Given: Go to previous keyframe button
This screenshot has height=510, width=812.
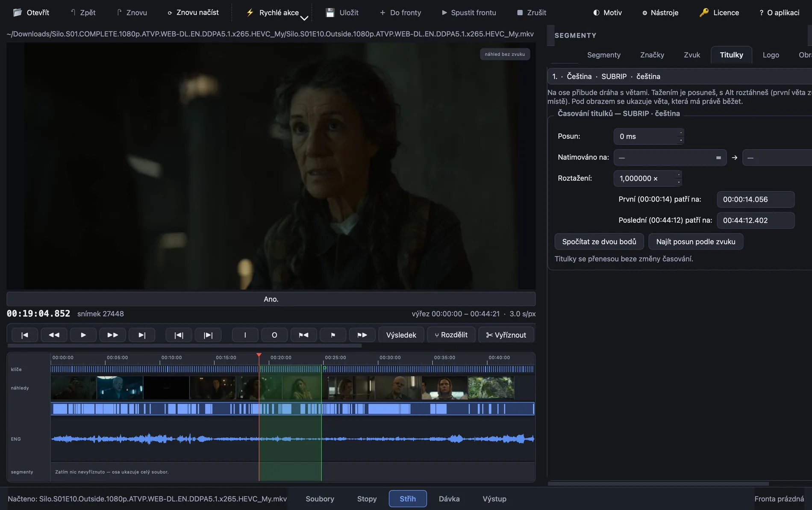Looking at the screenshot, I should 179,335.
